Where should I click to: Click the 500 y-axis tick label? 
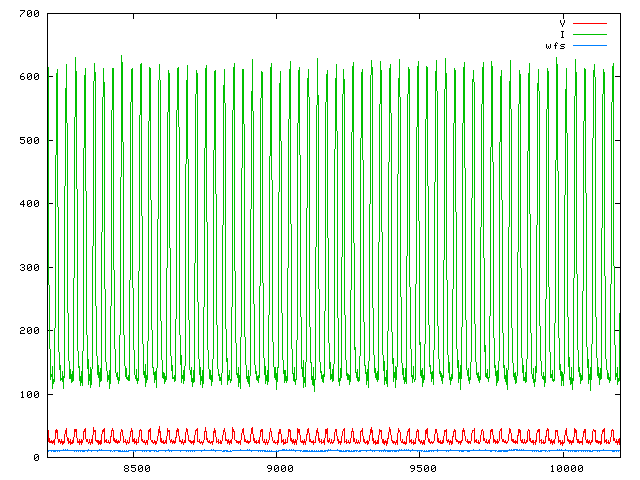pyautogui.click(x=28, y=140)
